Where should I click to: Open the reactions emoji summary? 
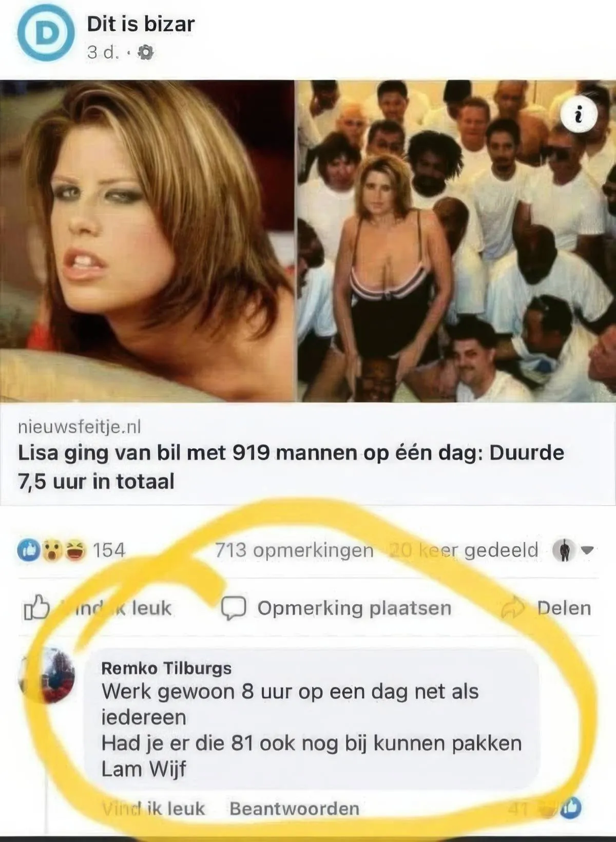pos(51,550)
